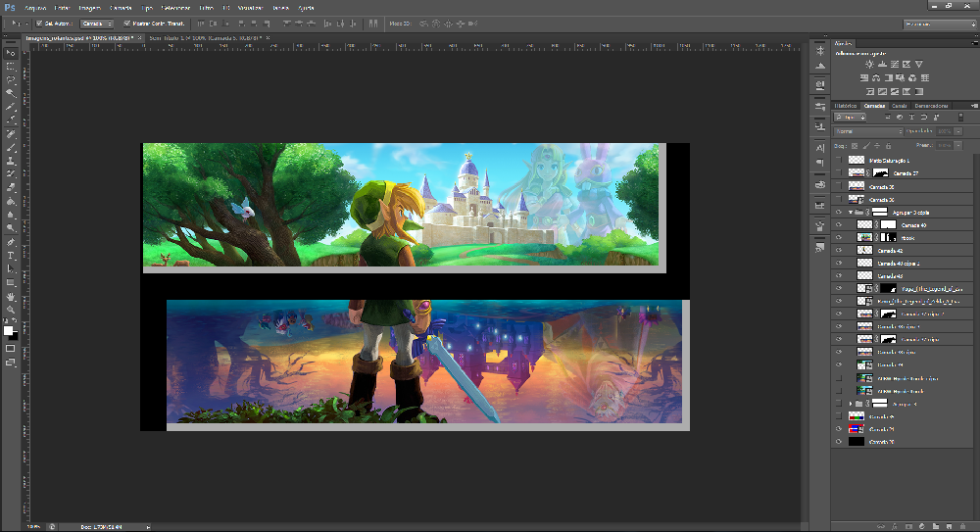
Task: Select the Move tool in toolbox
Action: pos(11,53)
